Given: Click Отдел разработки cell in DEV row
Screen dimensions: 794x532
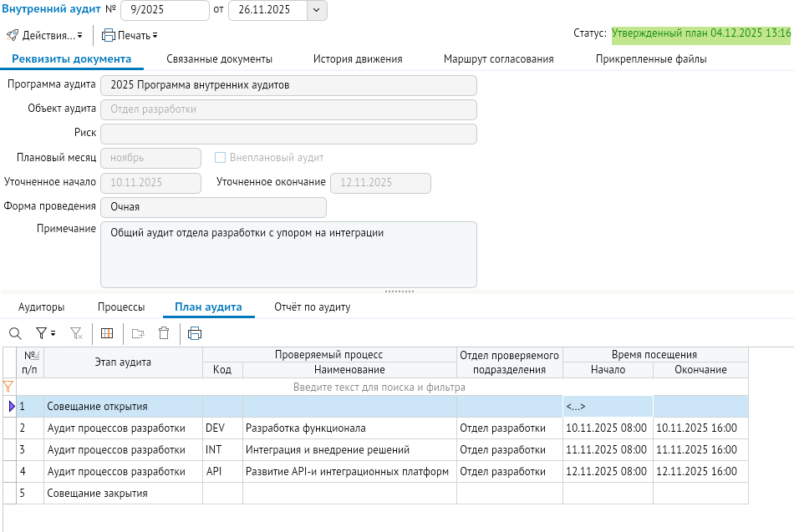Looking at the screenshot, I should click(x=510, y=428).
